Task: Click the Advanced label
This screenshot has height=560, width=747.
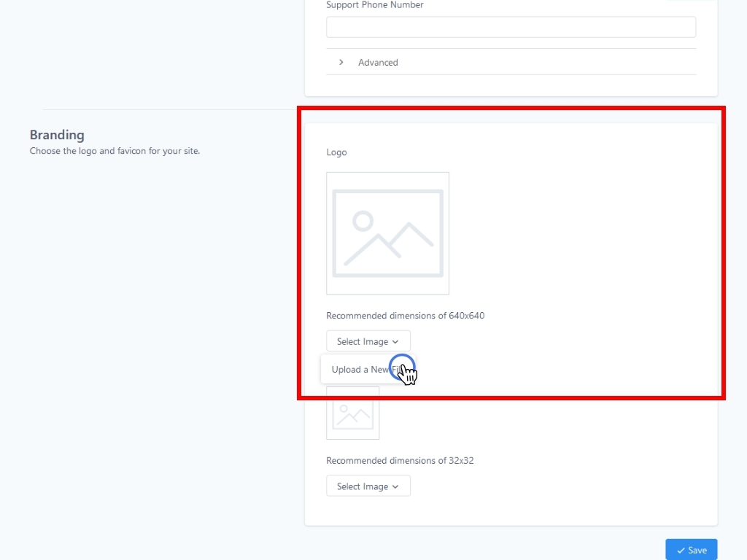Action: 378,63
